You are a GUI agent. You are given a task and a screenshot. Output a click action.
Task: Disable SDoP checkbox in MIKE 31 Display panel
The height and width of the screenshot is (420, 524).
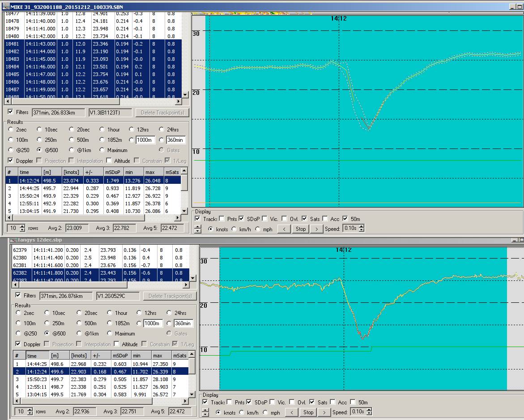242,219
